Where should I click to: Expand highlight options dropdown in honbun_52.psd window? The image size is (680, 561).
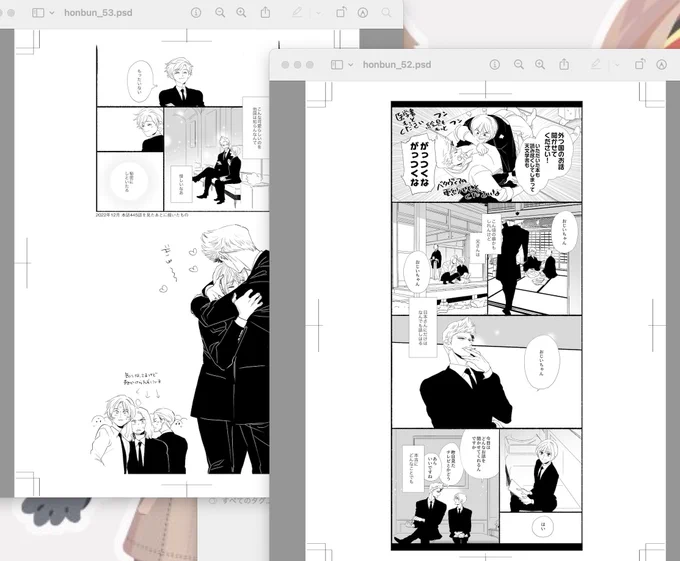(x=617, y=65)
